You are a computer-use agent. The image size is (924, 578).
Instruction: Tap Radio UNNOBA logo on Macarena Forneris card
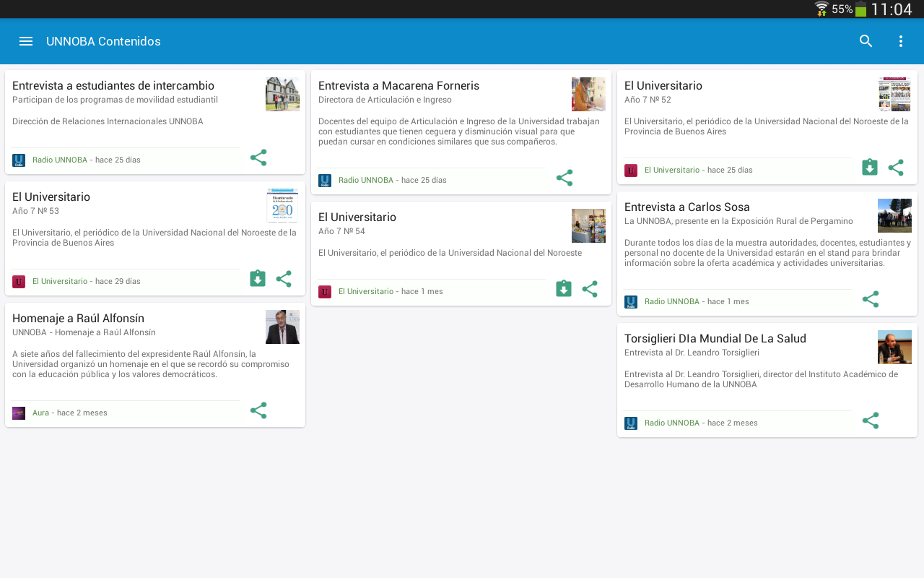click(x=325, y=181)
